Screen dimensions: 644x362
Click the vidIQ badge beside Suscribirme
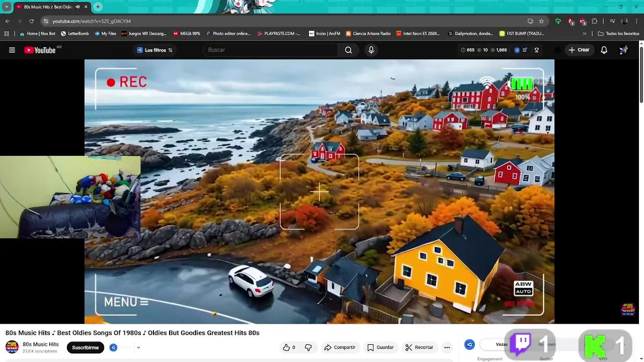click(x=113, y=347)
